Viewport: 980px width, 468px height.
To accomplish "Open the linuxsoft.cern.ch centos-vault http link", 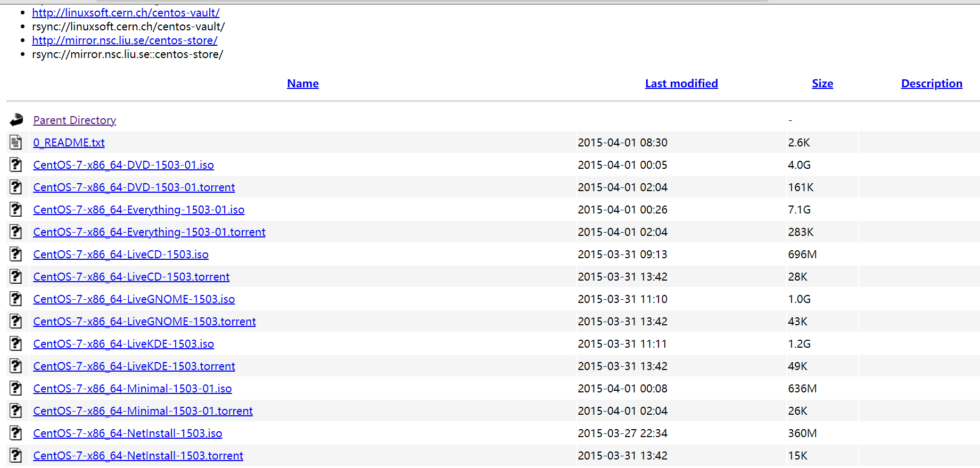I will 126,13.
